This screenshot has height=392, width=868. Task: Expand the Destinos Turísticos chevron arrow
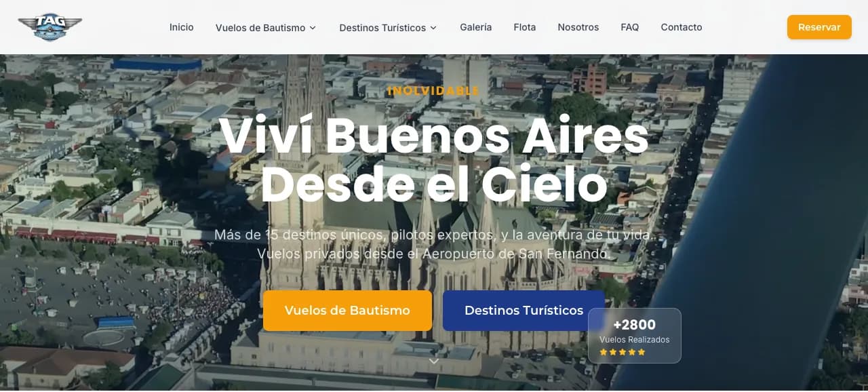(x=433, y=28)
